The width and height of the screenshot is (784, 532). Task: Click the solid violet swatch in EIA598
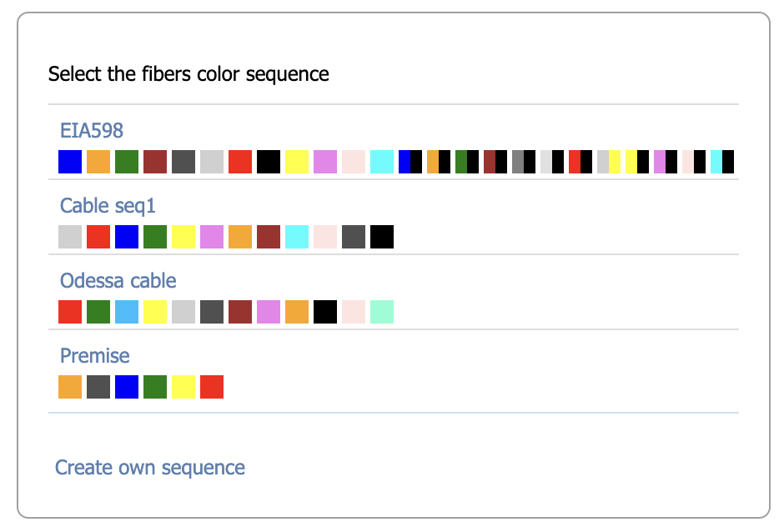coord(325,162)
